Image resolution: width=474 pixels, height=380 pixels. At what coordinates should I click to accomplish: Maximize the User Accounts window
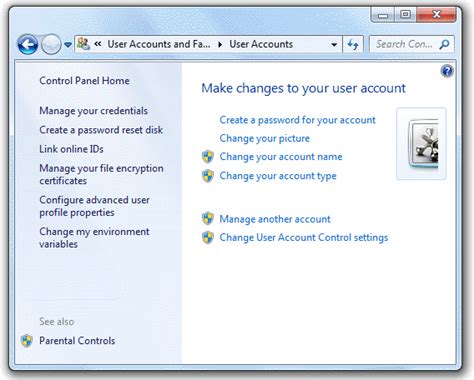(x=405, y=15)
